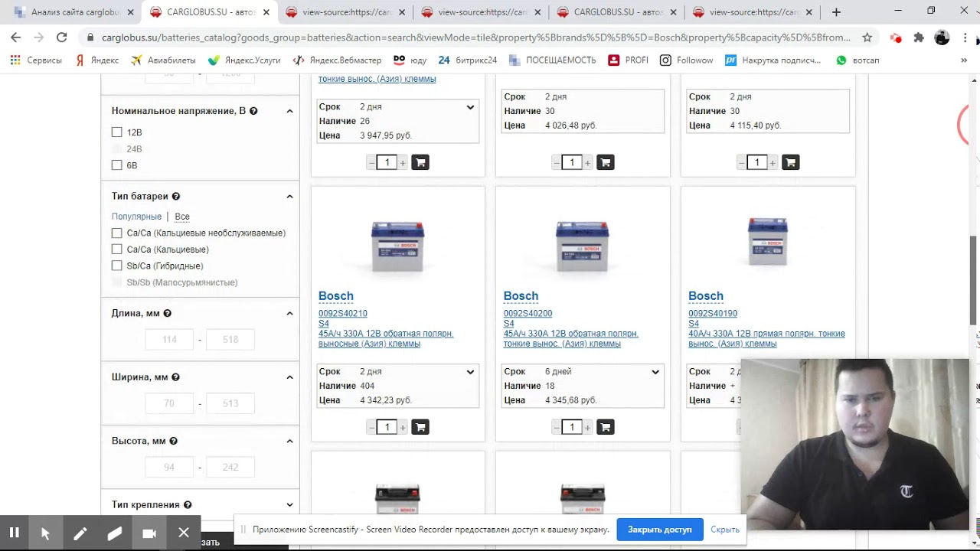Toggle the Screencastify webcam camera icon

[x=149, y=533]
